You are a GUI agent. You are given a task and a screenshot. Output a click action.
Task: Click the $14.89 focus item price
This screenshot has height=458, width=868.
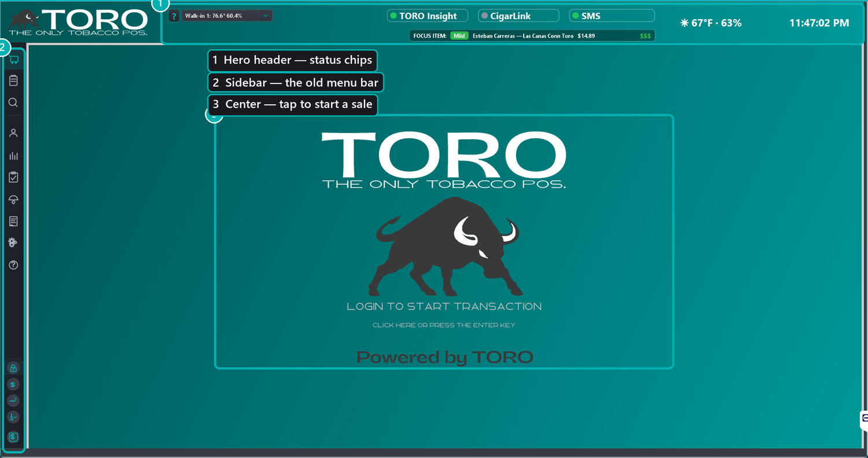click(586, 36)
